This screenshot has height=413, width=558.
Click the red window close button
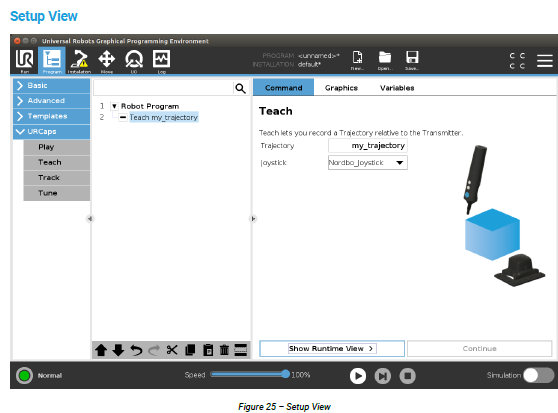click(17, 41)
